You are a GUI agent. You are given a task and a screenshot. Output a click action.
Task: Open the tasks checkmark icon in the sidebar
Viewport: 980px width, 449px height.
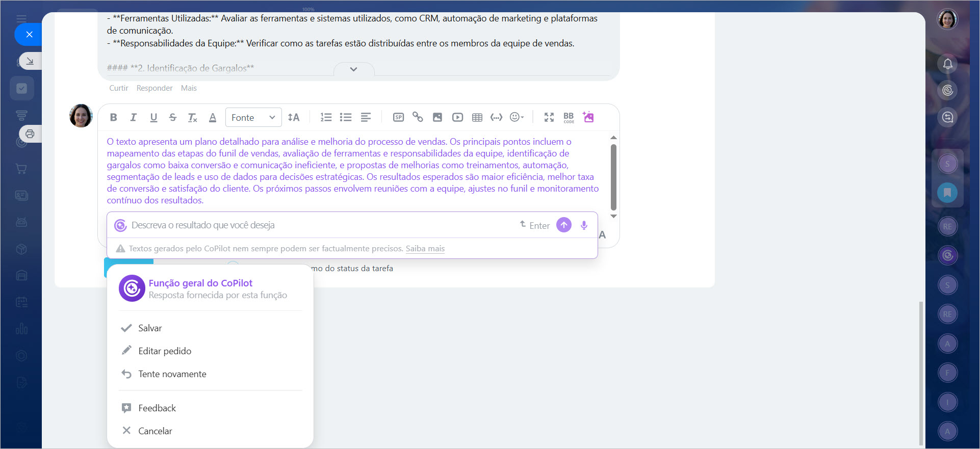pyautogui.click(x=22, y=89)
